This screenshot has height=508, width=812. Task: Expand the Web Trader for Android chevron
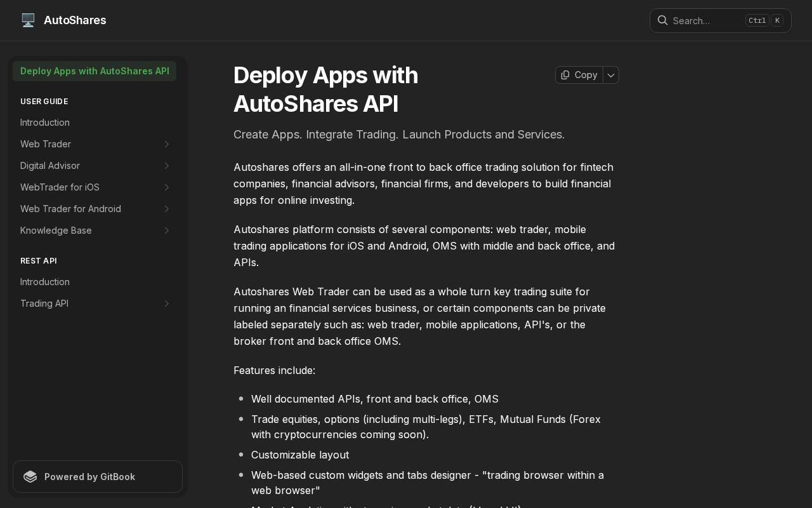point(167,209)
